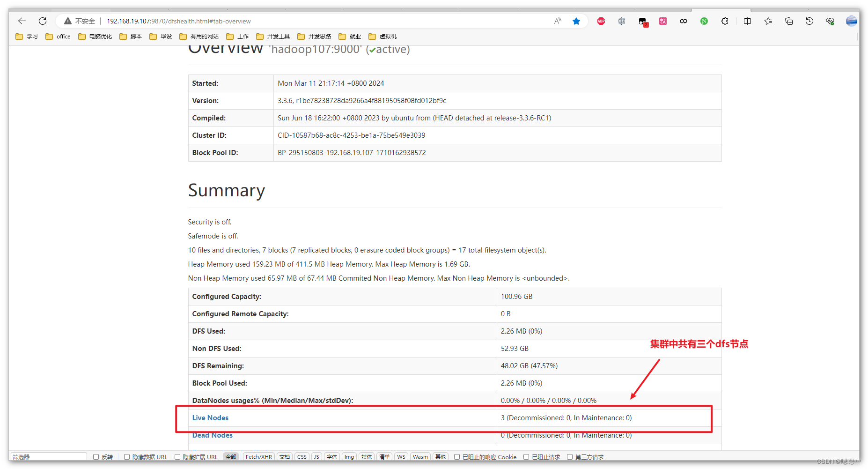Screen dimensions: 868x469
Task: Click the Cluster ID value CID-10587b68
Action: 351,135
